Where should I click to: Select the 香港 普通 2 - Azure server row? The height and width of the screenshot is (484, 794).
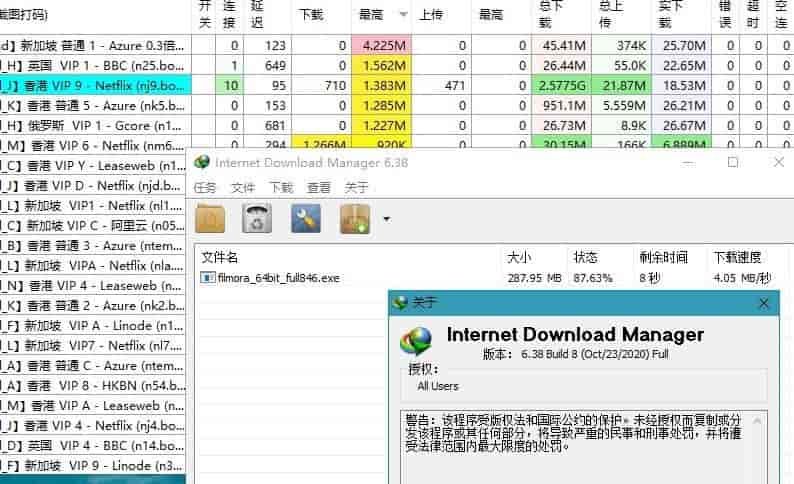(93, 305)
